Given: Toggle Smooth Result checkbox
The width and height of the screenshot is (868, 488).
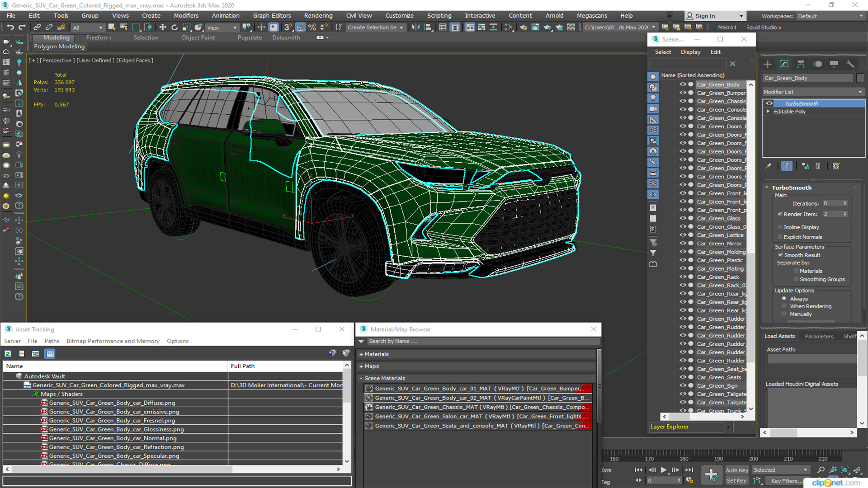Looking at the screenshot, I should (x=780, y=255).
